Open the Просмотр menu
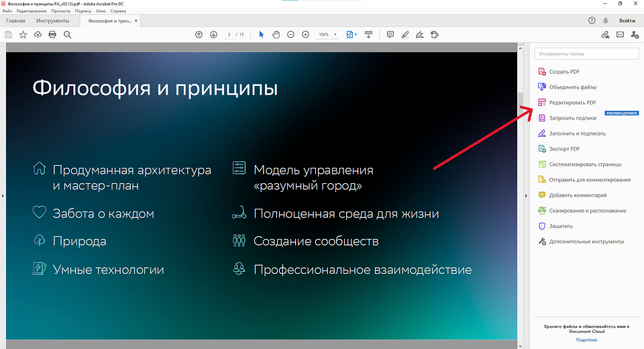 click(60, 11)
